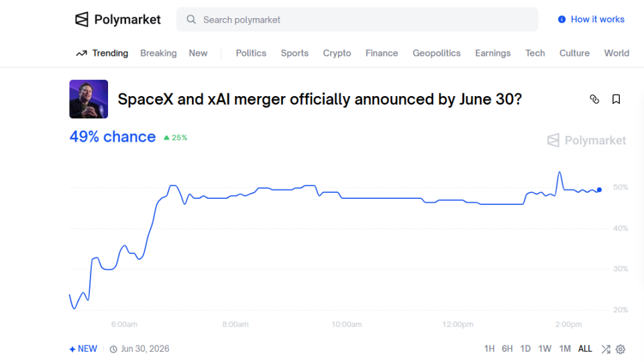Click the search magnifier icon
Screen dimensions: 644x362
[192, 19]
